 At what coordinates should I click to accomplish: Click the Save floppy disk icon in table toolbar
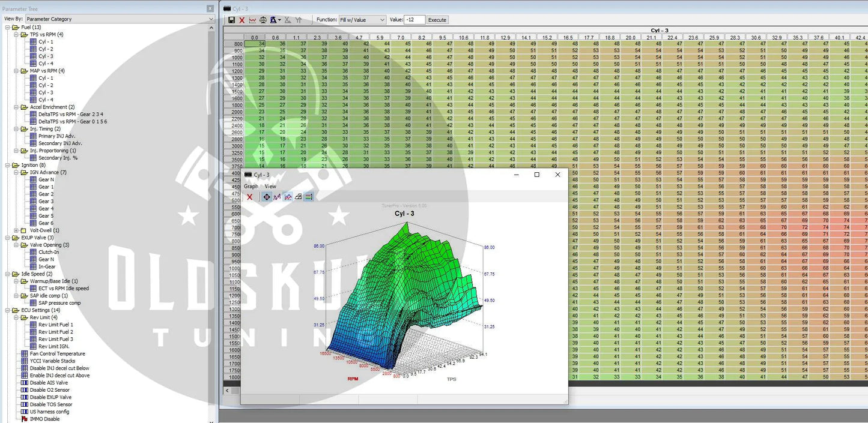[232, 20]
